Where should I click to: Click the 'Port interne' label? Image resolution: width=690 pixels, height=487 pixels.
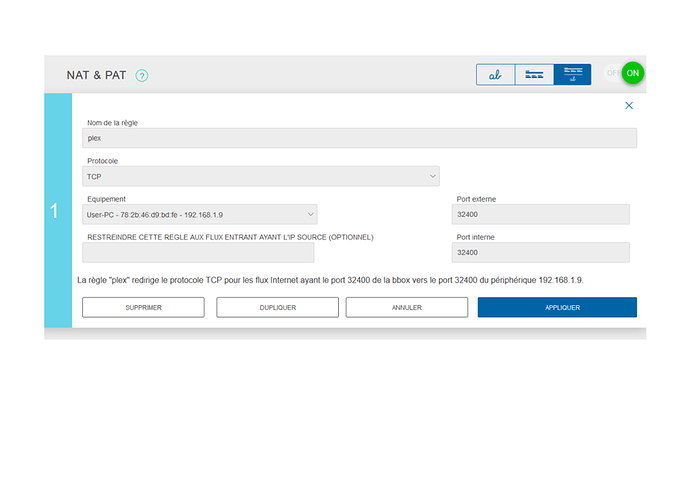475,237
